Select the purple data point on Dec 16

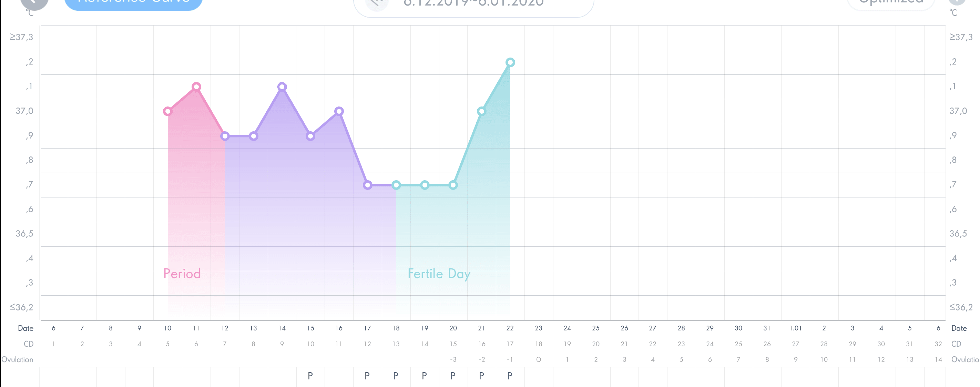[x=339, y=111]
